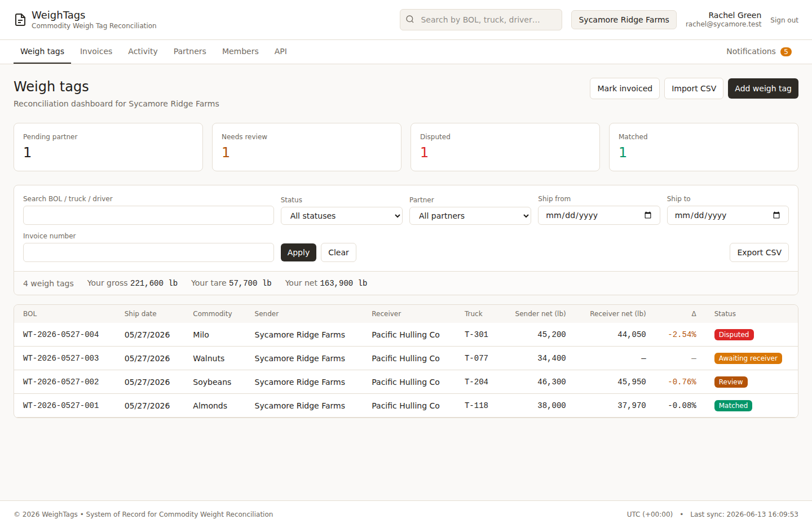Image resolution: width=812 pixels, height=528 pixels.
Task: Click the -2.54% delta value
Action: 682,335
